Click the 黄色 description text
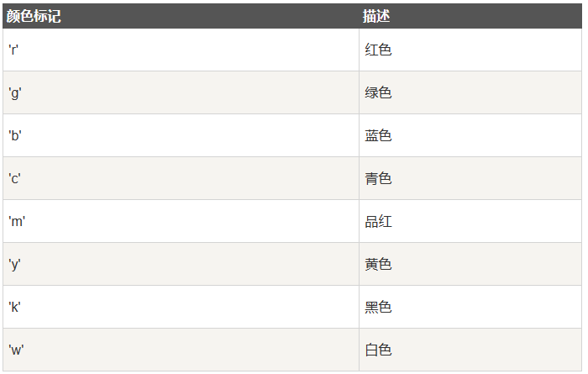This screenshot has width=588, height=374. tap(378, 265)
